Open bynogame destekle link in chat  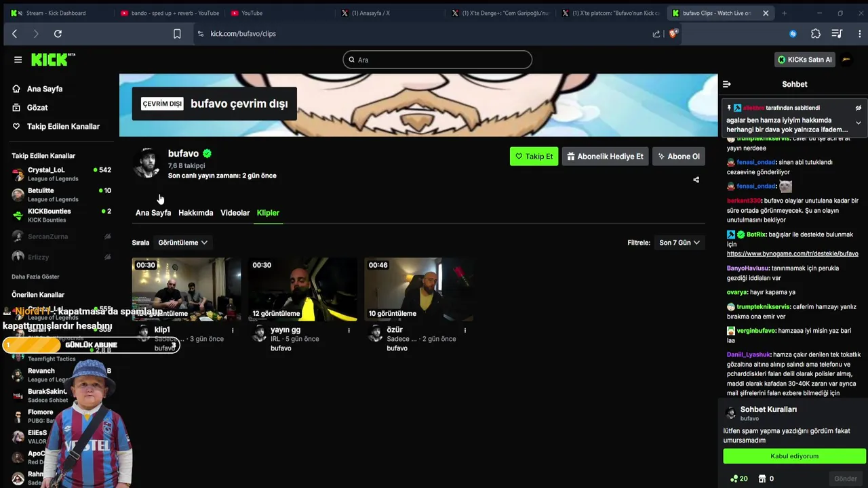792,253
